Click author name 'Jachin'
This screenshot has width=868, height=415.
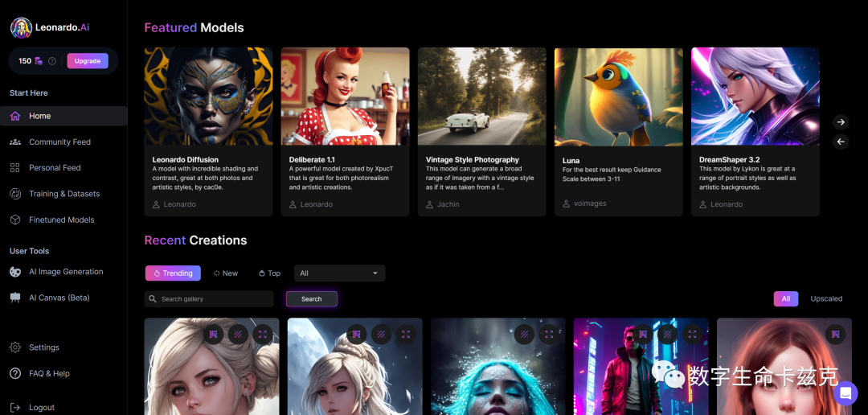click(x=448, y=204)
